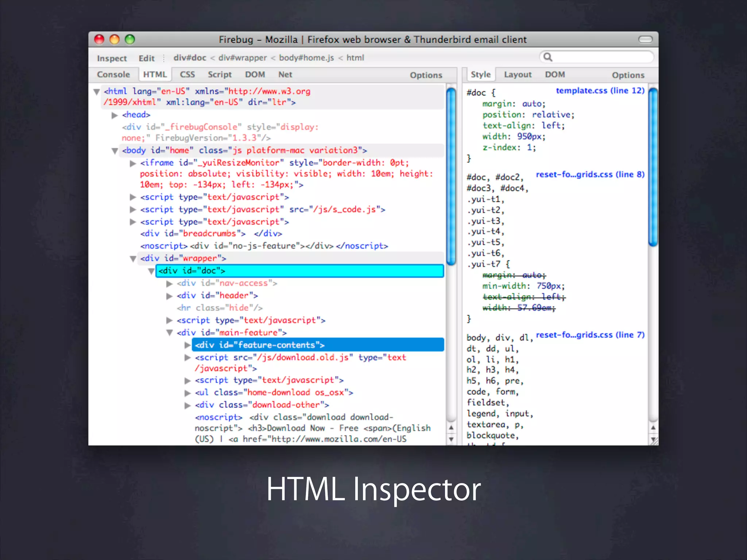The width and height of the screenshot is (747, 560).
Task: Expand the div id="feature-contents" node
Action: click(187, 345)
